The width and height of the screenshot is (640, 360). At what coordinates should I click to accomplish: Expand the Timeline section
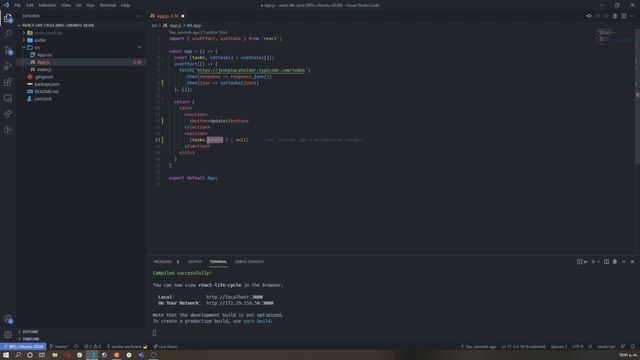pyautogui.click(x=31, y=339)
